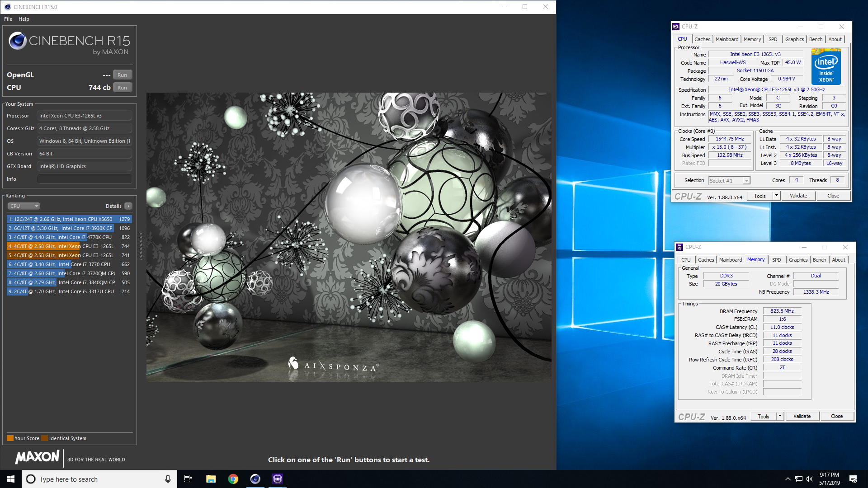This screenshot has width=868, height=488.
Task: Open Caches tab in upper CPU-Z window
Action: (702, 39)
